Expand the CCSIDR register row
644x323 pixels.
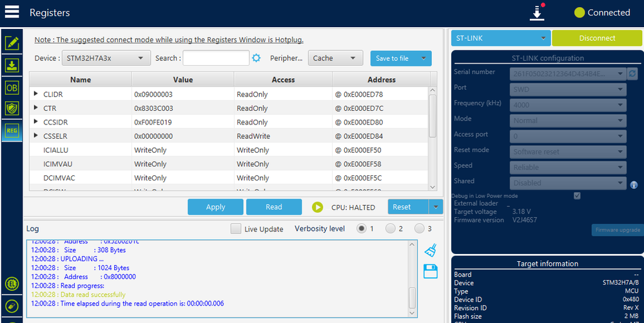(x=36, y=122)
